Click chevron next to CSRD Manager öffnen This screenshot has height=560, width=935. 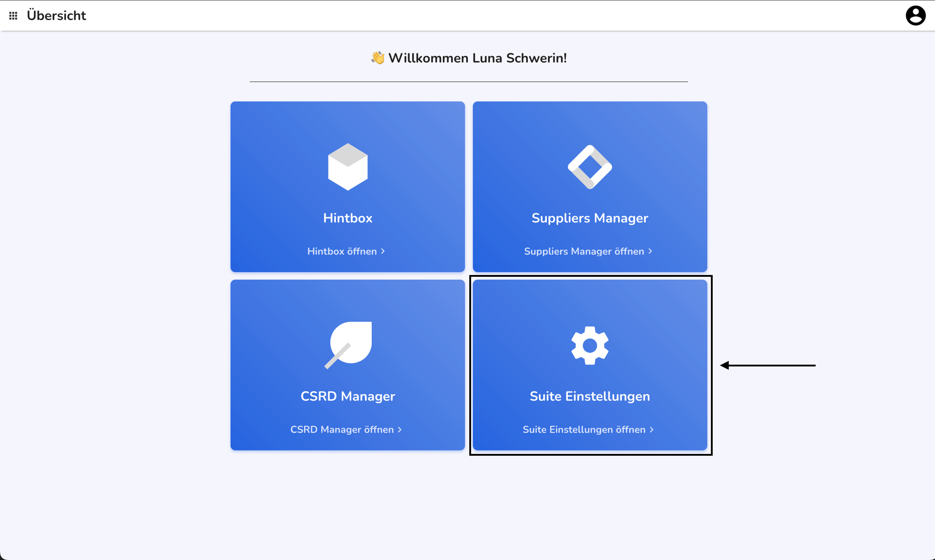[399, 430]
